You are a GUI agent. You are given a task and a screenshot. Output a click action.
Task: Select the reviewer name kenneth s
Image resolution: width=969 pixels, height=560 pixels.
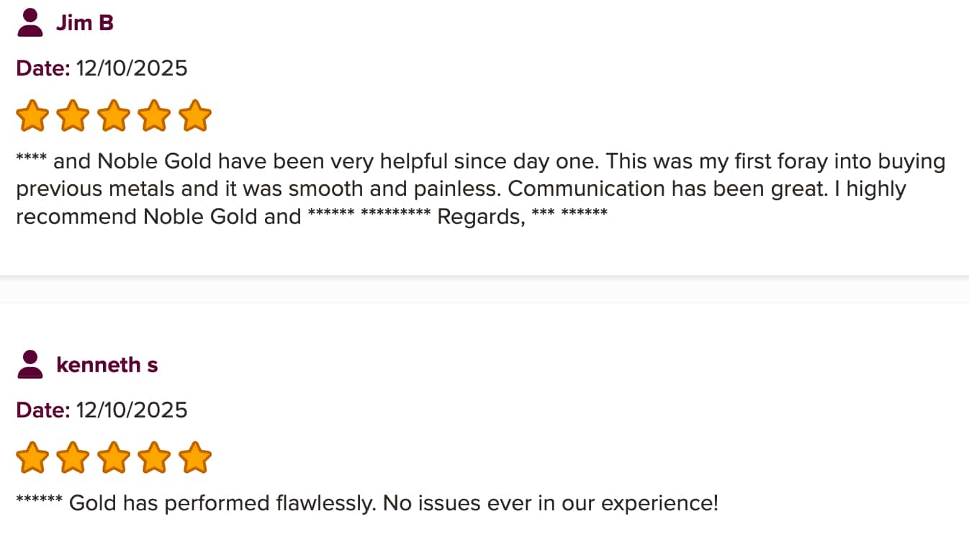(x=107, y=365)
